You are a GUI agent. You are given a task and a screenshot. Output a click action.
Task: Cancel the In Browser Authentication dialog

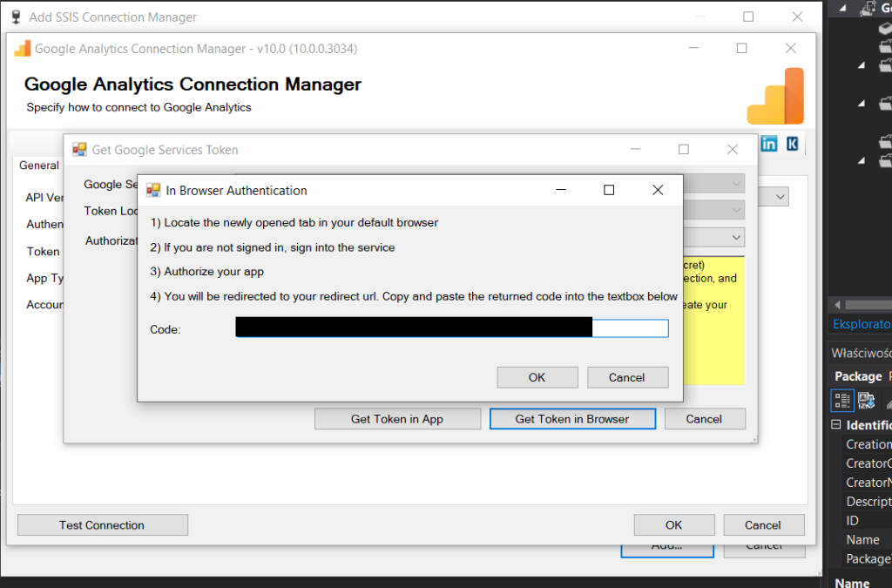[x=627, y=377]
